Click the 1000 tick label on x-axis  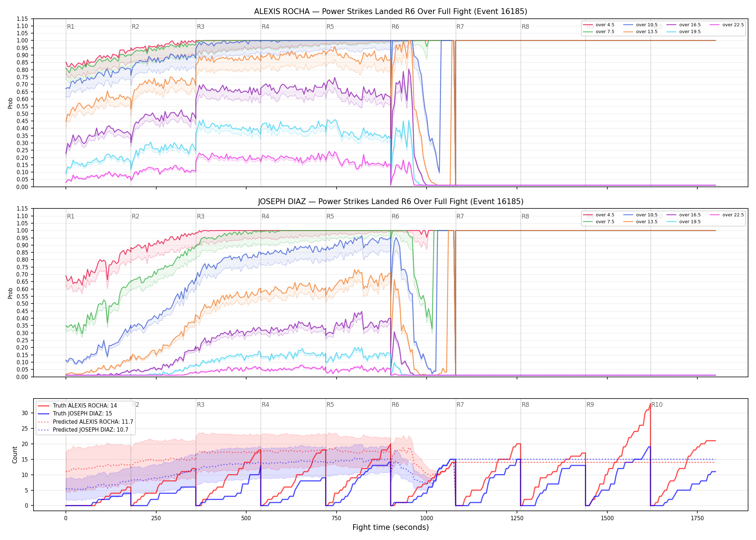coord(427,518)
